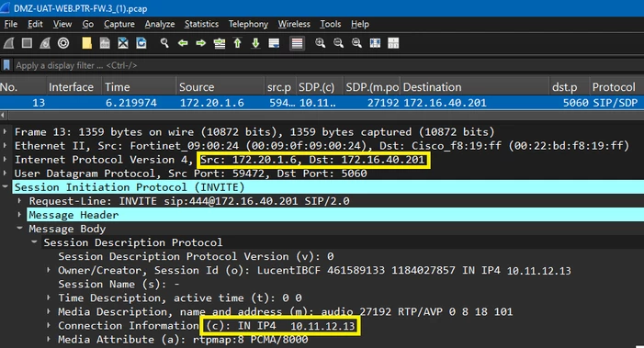Open the File menu
The image size is (644, 348).
click(11, 24)
